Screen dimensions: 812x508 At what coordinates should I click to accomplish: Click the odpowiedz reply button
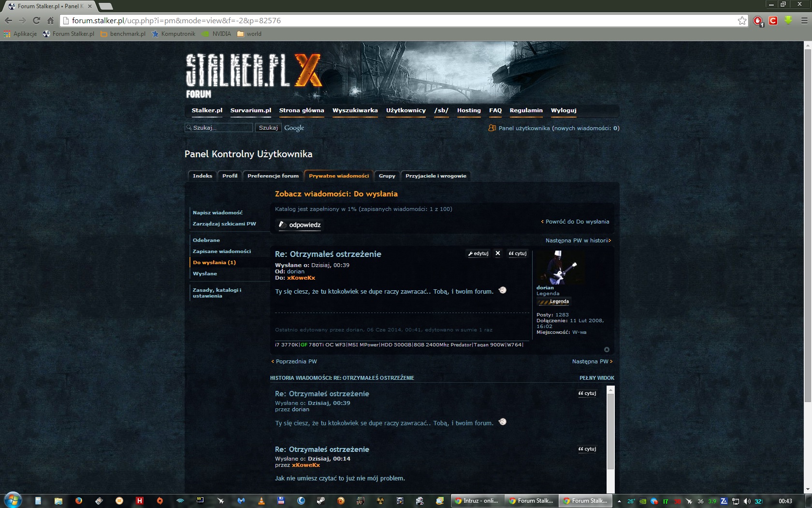pyautogui.click(x=300, y=225)
